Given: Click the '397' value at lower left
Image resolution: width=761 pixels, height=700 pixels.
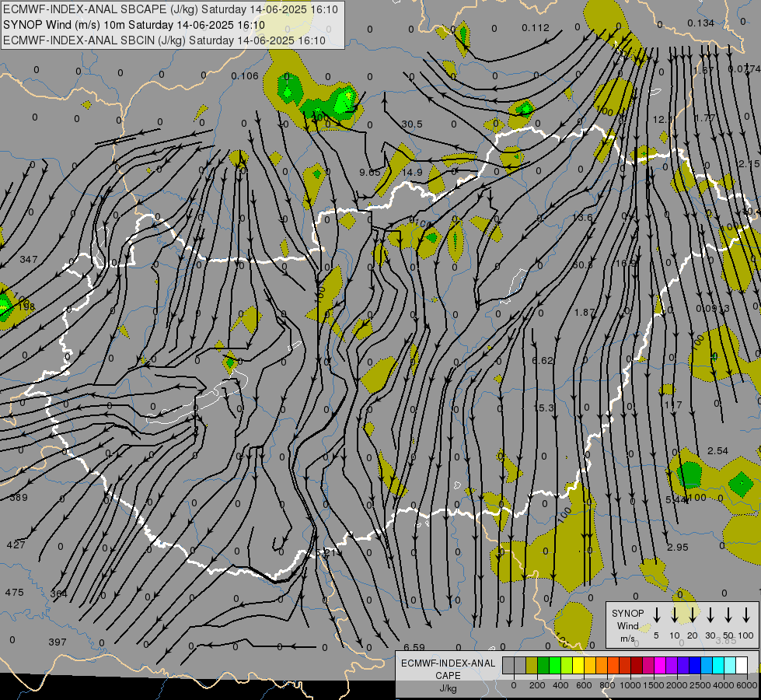Looking at the screenshot, I should pos(58,642).
